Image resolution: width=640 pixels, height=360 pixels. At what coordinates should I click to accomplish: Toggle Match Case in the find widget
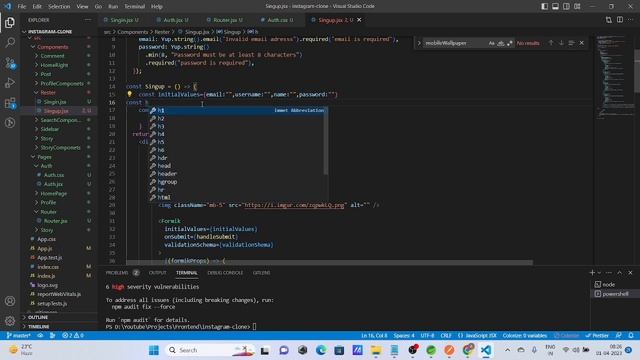click(491, 43)
